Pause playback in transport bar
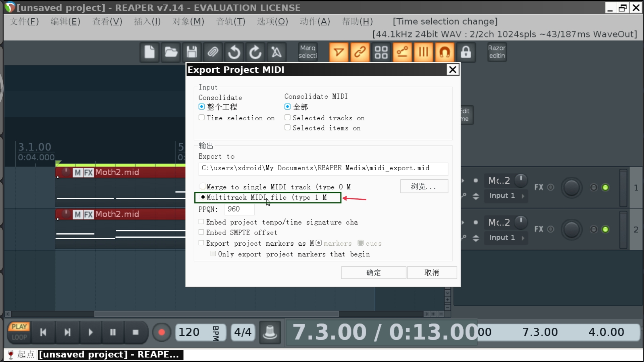The width and height of the screenshot is (644, 362). coord(113,332)
